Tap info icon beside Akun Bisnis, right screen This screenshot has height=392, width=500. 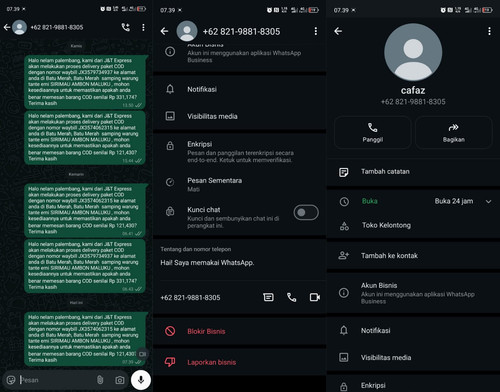[x=344, y=293]
